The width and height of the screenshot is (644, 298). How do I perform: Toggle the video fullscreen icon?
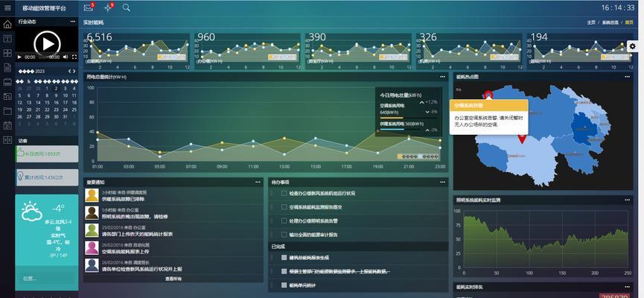tap(74, 57)
